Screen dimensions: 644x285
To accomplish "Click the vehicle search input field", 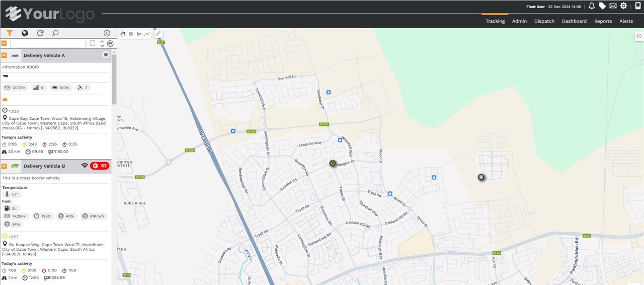I will click(48, 44).
